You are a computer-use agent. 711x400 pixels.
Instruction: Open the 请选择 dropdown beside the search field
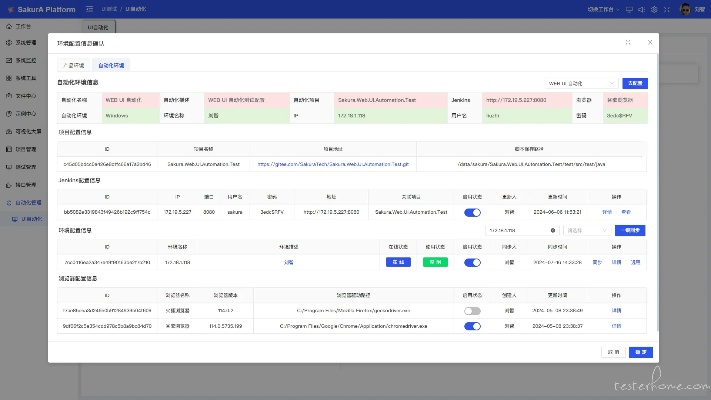[585, 229]
